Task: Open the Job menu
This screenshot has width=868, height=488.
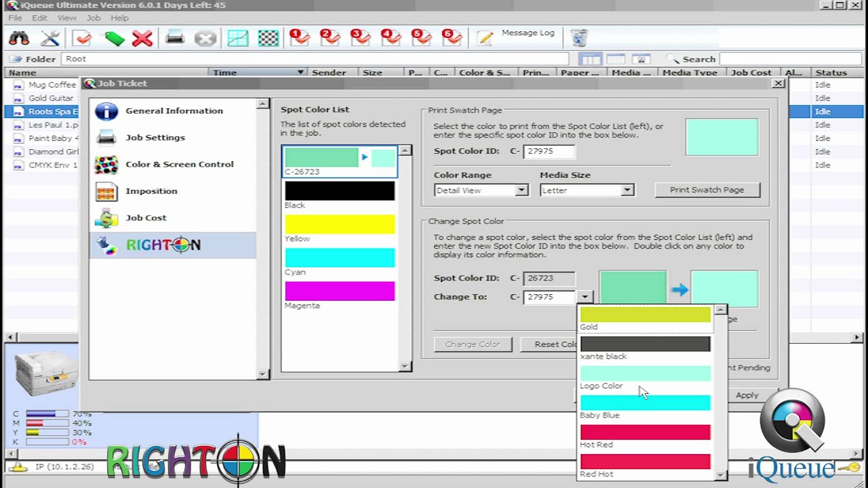Action: [x=94, y=18]
